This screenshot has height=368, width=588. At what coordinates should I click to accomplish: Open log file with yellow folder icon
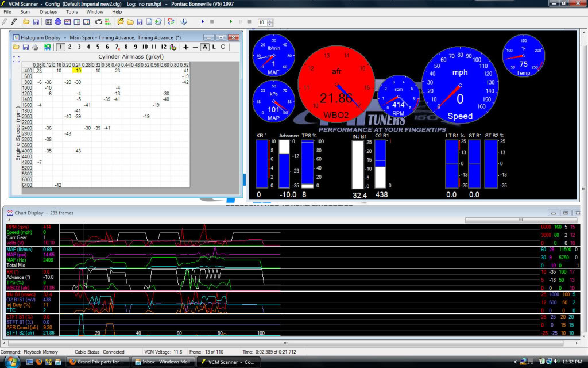click(x=130, y=22)
